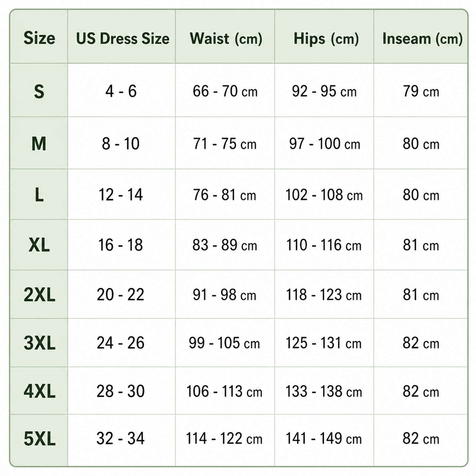Screen dimensions: 476x476
Task: Click the 4 - 6 dress size cell
Action: [121, 91]
